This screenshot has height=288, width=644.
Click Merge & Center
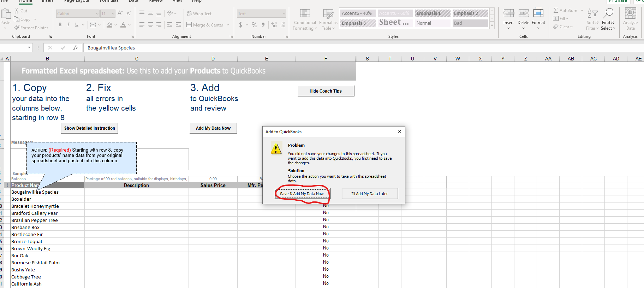205,25
